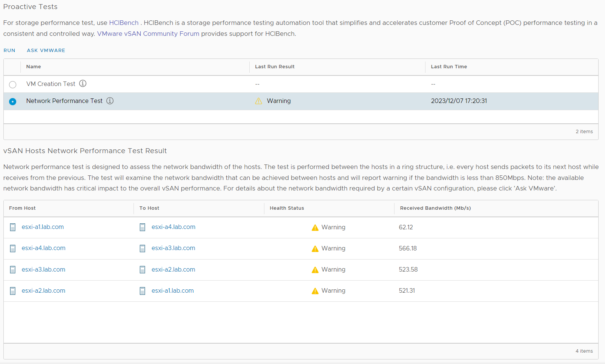Sort by Last Run Result column header
Viewport: 605px width, 364px height.
[275, 67]
